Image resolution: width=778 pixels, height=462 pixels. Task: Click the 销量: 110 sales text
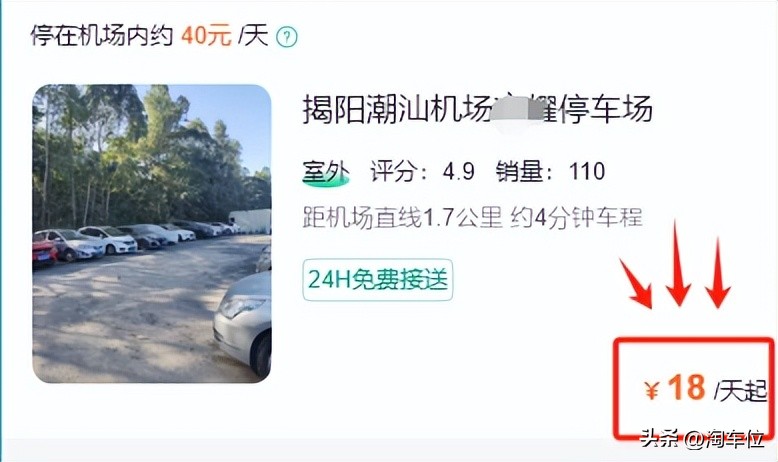550,172
